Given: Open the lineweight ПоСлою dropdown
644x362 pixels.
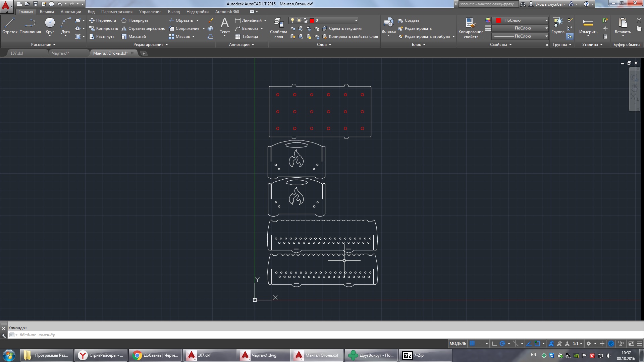Looking at the screenshot, I should coord(546,28).
